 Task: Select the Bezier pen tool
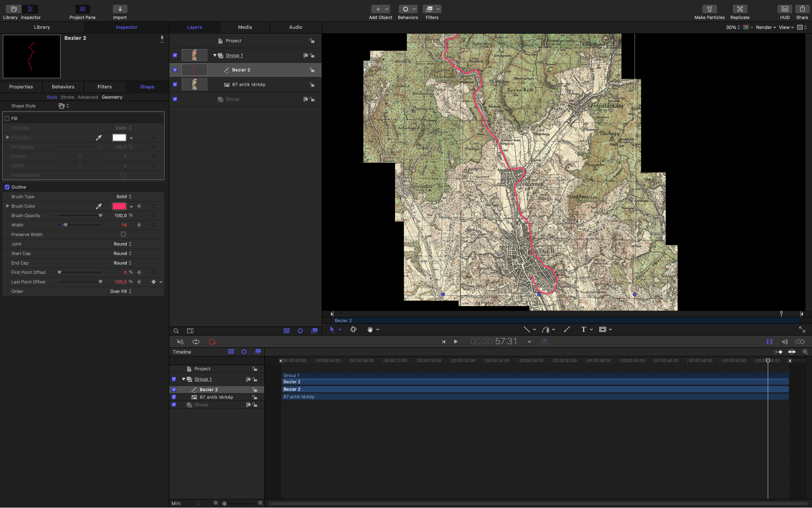point(546,329)
